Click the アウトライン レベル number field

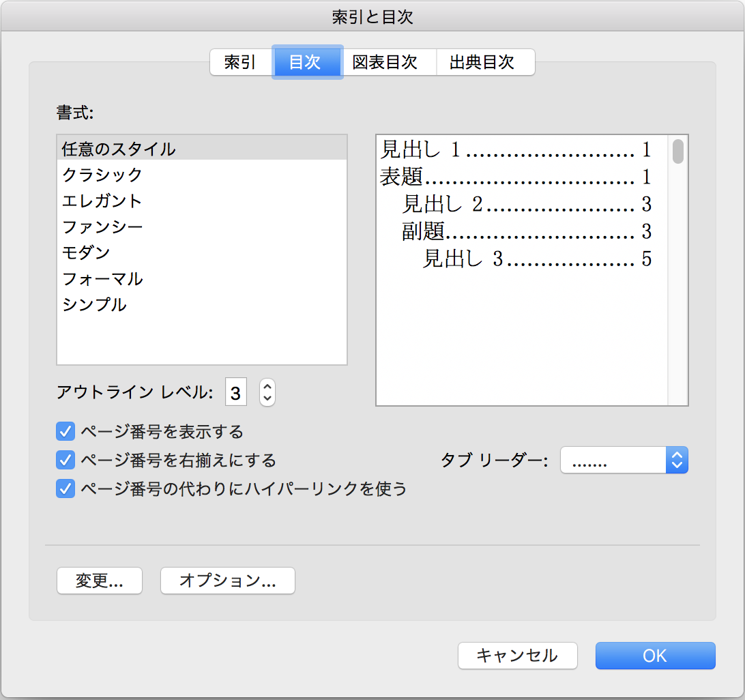(x=235, y=393)
